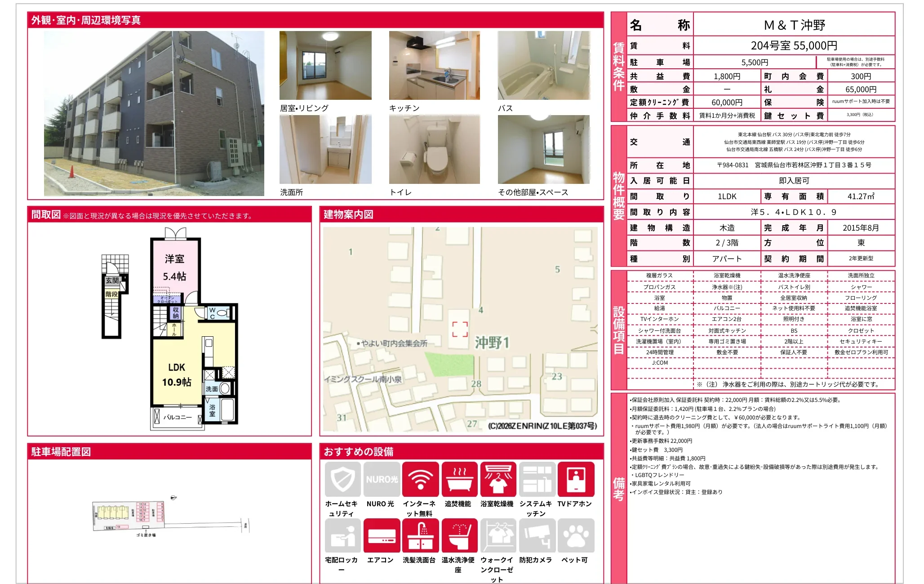Image resolution: width=924 pixels, height=584 pixels.
Task: Click the システムキッチン icon
Action: [x=537, y=479]
